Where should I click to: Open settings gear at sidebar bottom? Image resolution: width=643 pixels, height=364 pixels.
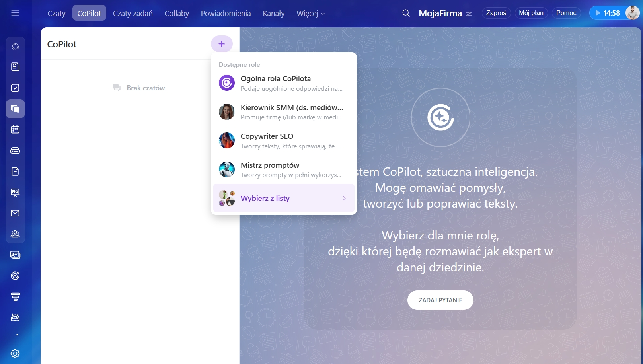[15, 354]
